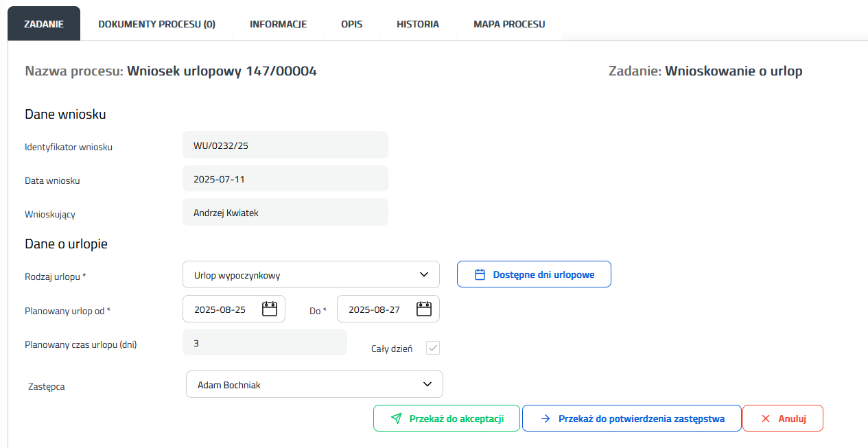The image size is (868, 448).
Task: Open calendar picker for Do date
Action: coord(424,309)
